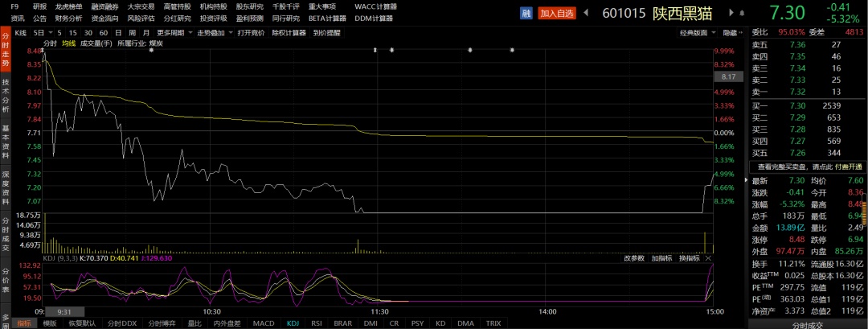Switch indicator to MACD
The height and width of the screenshot is (329, 868).
(x=264, y=323)
